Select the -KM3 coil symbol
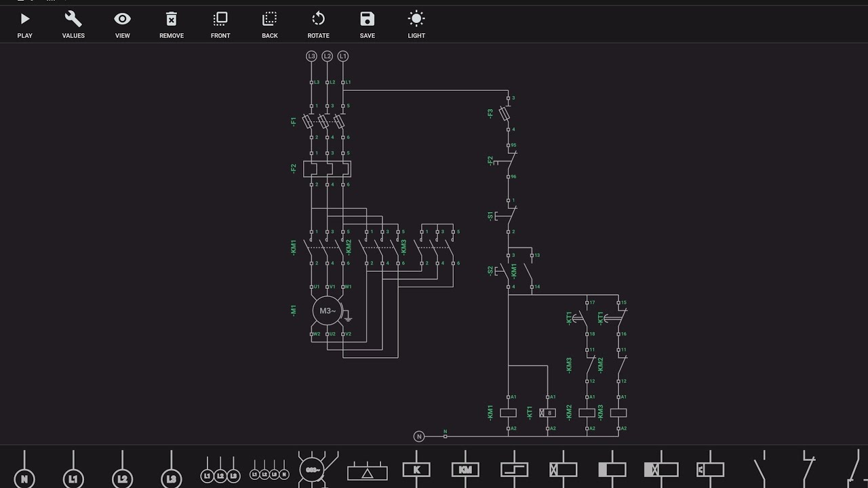The height and width of the screenshot is (488, 868). [x=618, y=412]
